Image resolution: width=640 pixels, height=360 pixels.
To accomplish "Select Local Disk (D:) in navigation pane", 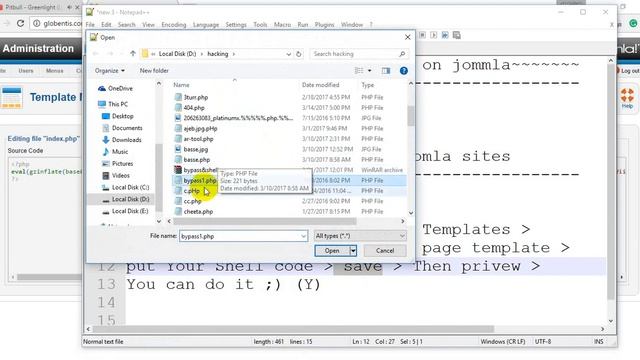I will pyautogui.click(x=126, y=199).
